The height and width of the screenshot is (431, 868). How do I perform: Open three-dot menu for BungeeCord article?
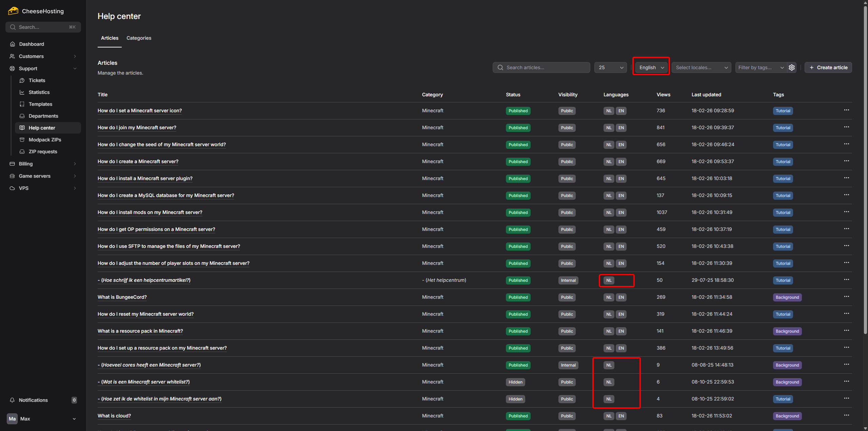click(846, 297)
